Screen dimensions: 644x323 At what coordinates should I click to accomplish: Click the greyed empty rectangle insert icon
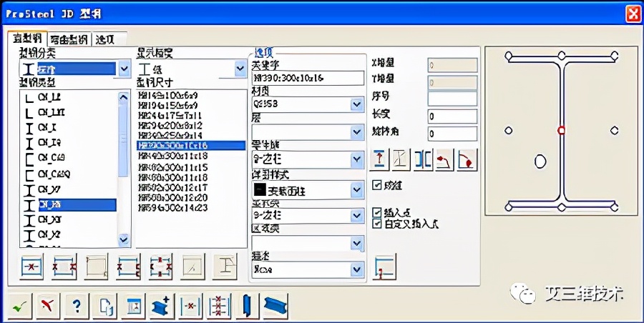click(96, 267)
